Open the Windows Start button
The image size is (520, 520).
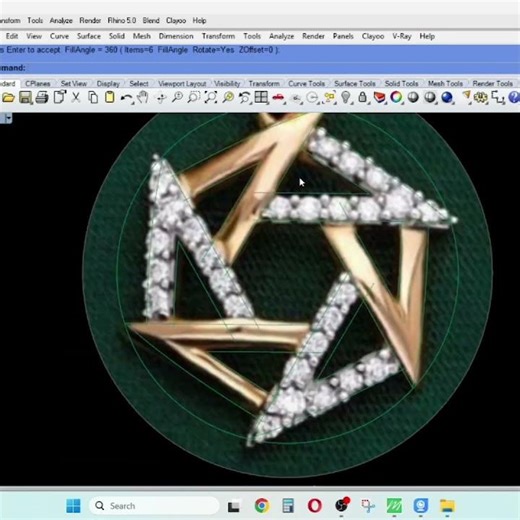(73, 506)
